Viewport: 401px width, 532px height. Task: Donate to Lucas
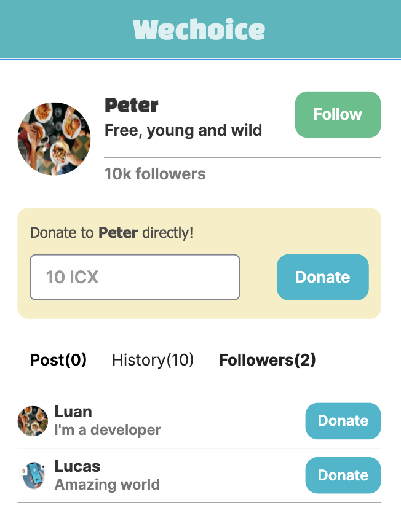(x=343, y=475)
